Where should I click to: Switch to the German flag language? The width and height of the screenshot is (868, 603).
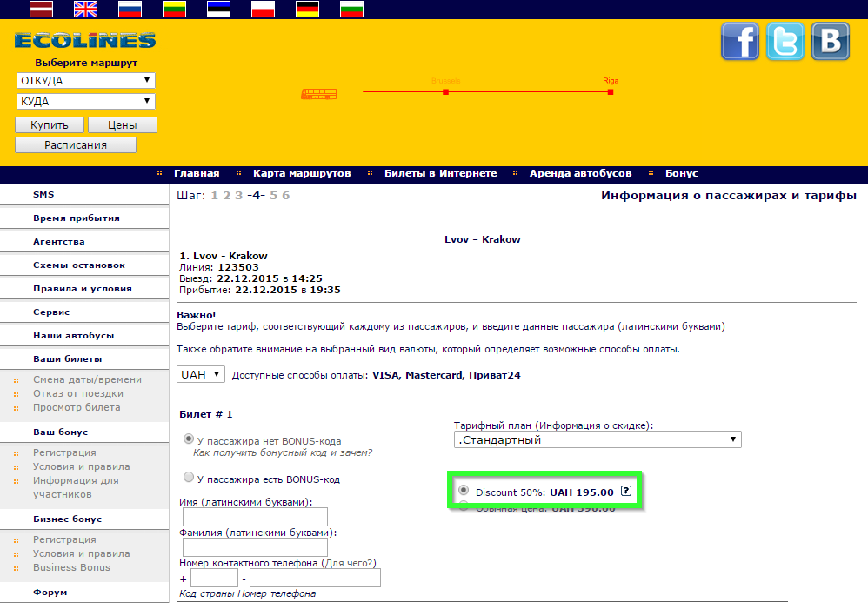tap(307, 9)
